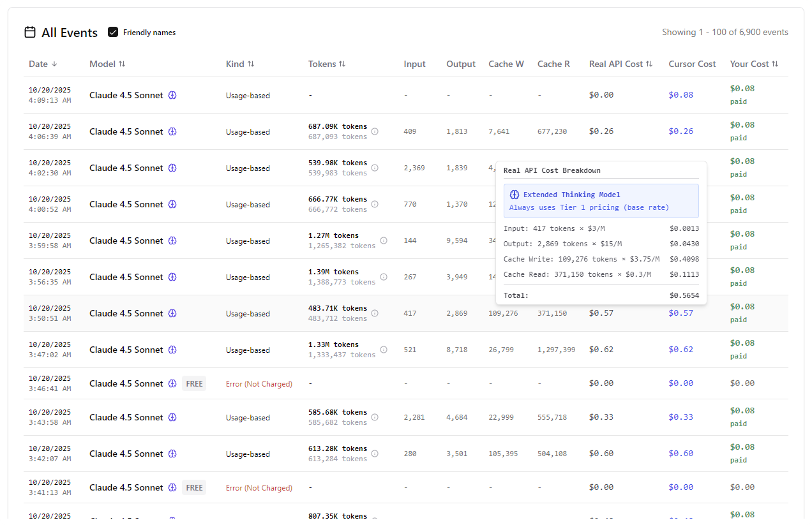The width and height of the screenshot is (812, 525).
Task: Click token info icon for 539.98K tokens
Action: click(375, 168)
